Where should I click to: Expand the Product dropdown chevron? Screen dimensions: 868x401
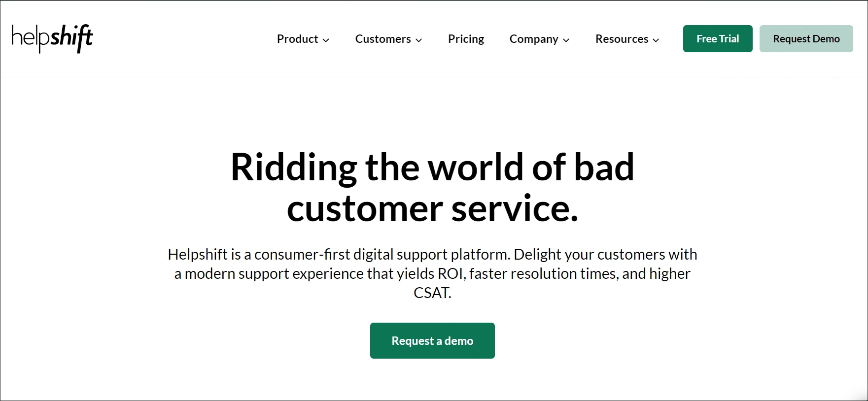coord(326,40)
